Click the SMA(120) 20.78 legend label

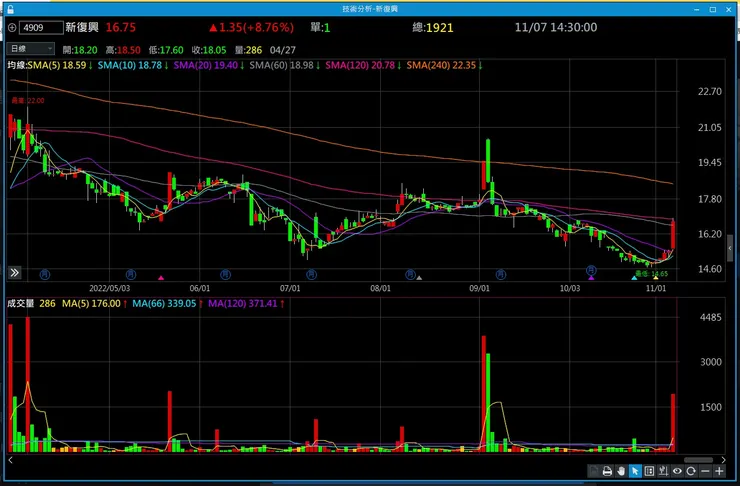360,66
